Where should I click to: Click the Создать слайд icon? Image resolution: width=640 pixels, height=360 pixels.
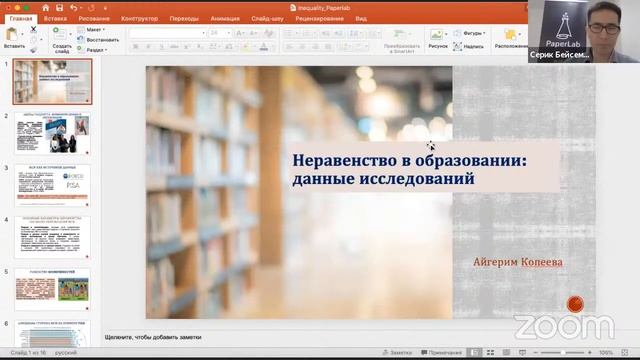pyautogui.click(x=60, y=33)
